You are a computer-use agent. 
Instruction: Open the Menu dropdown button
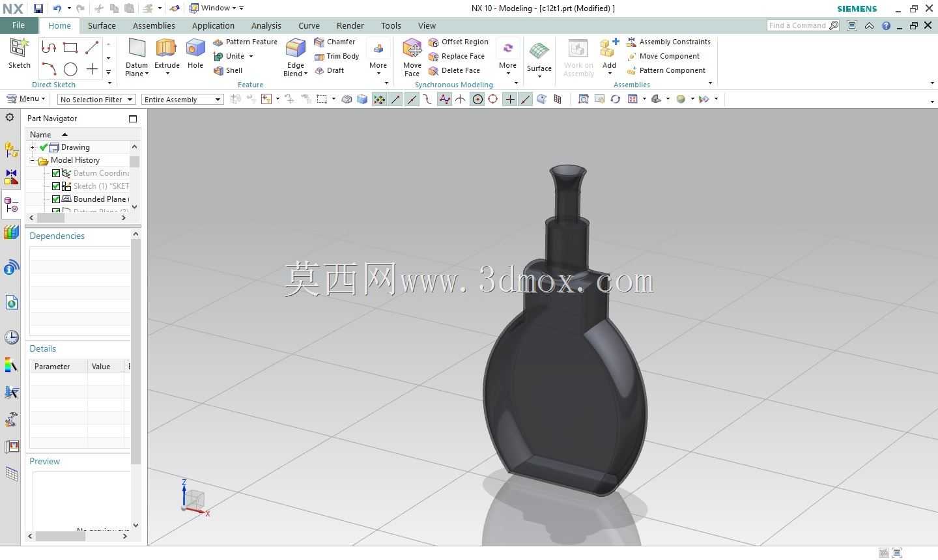coord(25,99)
